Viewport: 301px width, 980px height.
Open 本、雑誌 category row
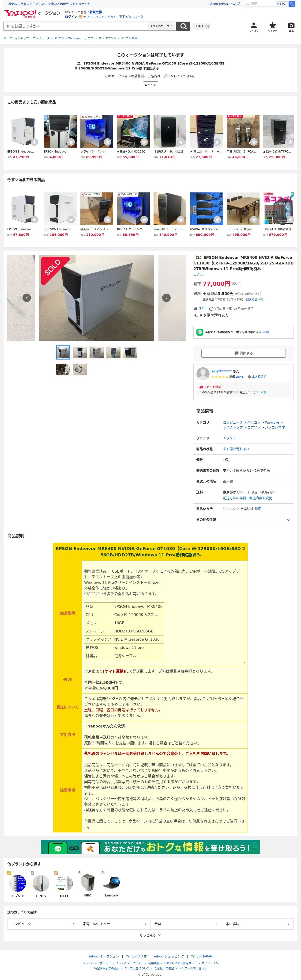(258, 924)
